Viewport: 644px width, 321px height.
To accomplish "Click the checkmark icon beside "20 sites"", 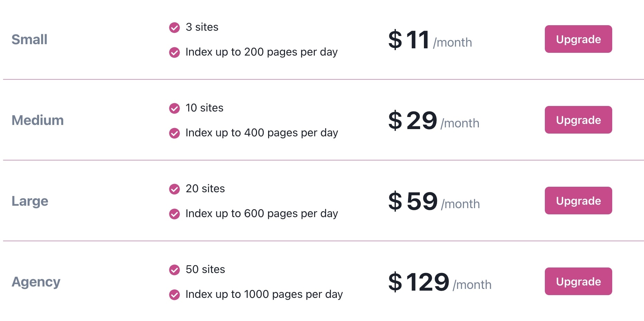I will [x=174, y=189].
